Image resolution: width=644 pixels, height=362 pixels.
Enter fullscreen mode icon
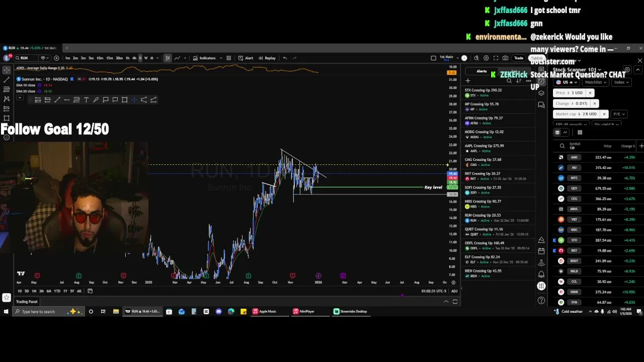click(x=496, y=58)
